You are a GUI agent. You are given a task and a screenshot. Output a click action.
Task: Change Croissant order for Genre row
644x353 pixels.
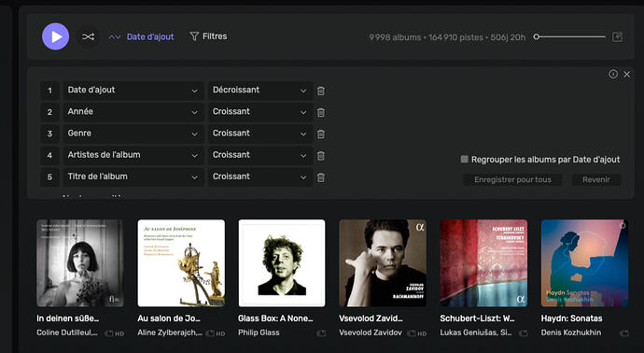tap(260, 134)
